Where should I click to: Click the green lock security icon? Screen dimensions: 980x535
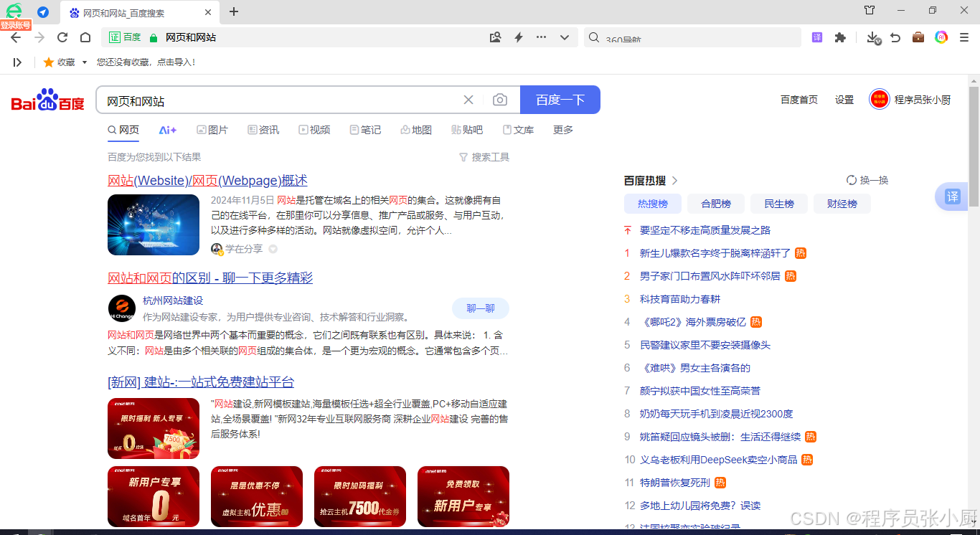point(153,37)
